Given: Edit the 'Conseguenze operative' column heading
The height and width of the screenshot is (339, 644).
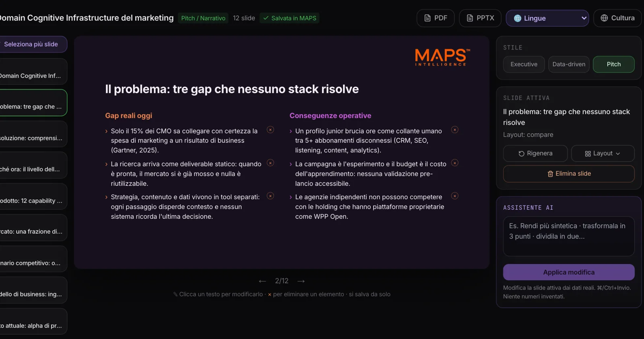Looking at the screenshot, I should click(x=330, y=116).
